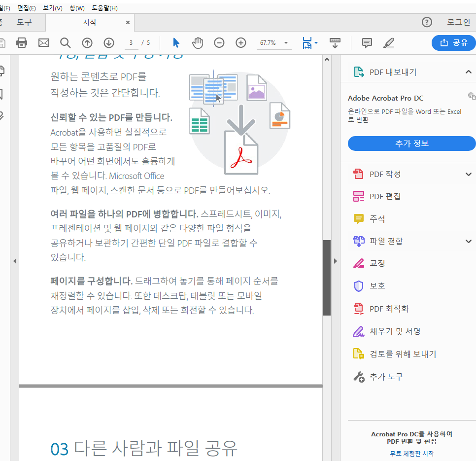
Task: Switch to 도구 tab
Action: (x=24, y=22)
